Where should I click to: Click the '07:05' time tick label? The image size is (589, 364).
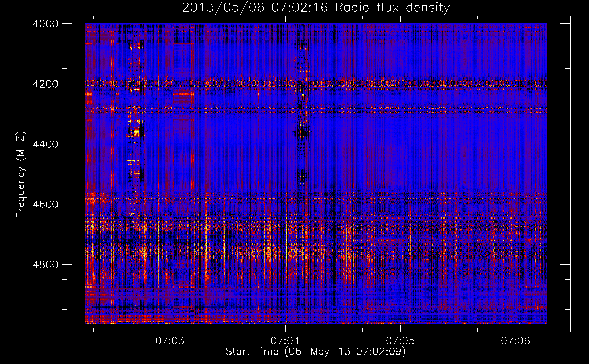pyautogui.click(x=400, y=341)
